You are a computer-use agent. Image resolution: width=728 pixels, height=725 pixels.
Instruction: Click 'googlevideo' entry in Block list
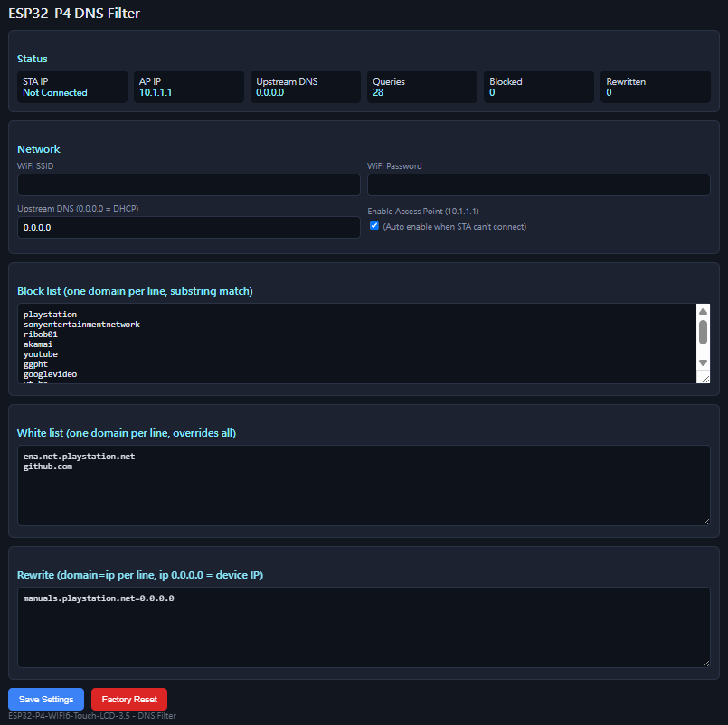pos(50,374)
